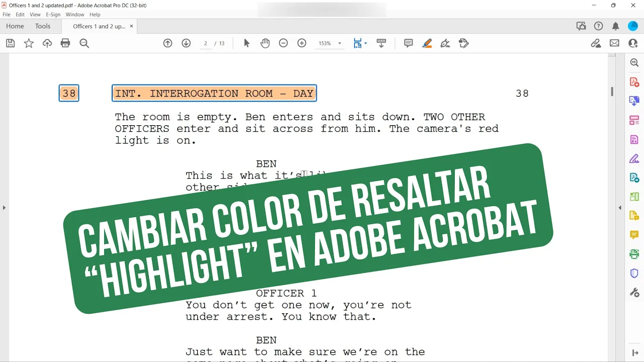Open the 153% zoom level dropdown
The width and height of the screenshot is (644, 362).
(330, 43)
